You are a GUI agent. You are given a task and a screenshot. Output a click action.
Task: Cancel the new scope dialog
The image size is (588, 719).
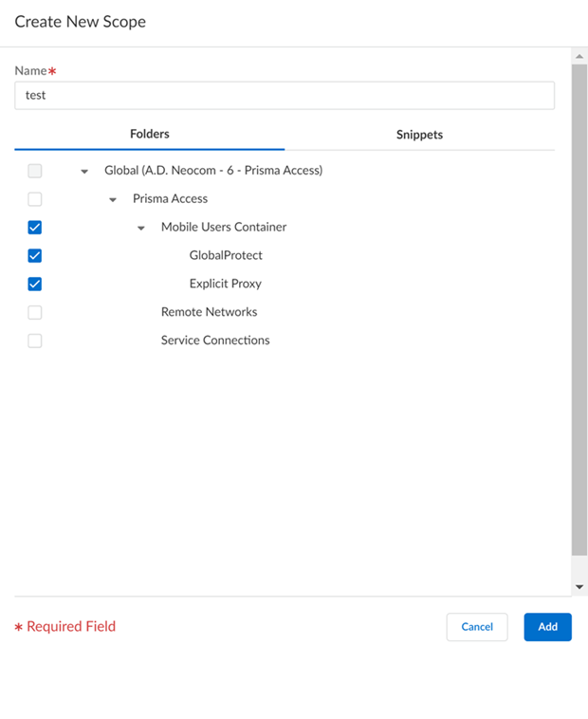[x=477, y=627]
